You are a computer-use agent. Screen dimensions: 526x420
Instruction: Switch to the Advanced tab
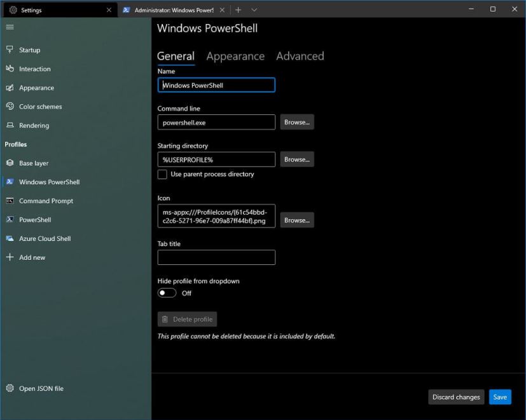coord(300,57)
